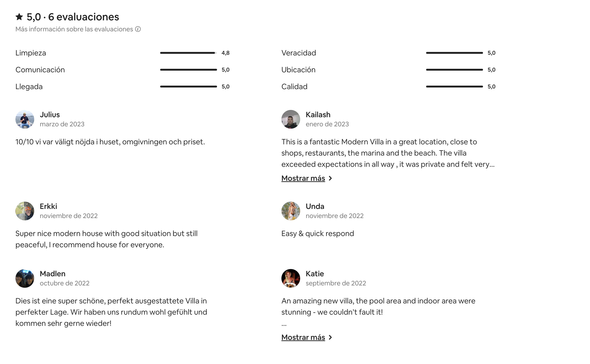The width and height of the screenshot is (590, 364).
Task: Click the chevron after Kailash's Mostrar más
Action: (330, 178)
